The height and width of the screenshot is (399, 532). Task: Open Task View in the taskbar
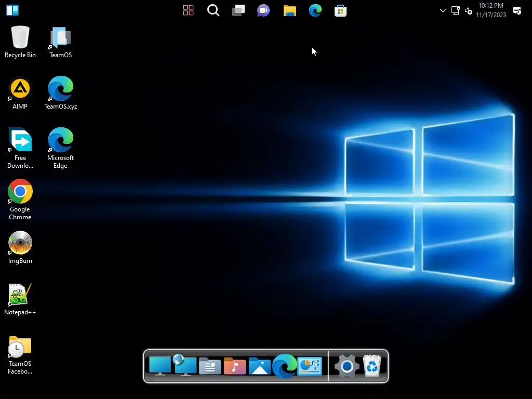click(x=238, y=10)
